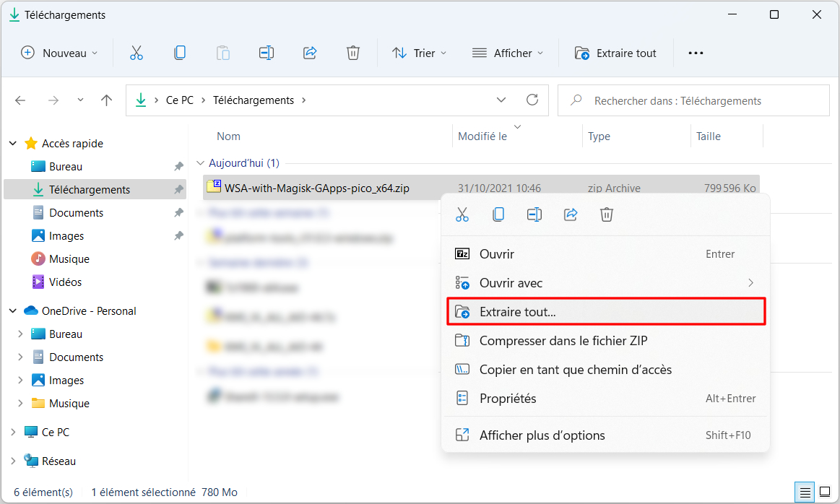Screen dimensions: 840x504
Task: Select Copier en tant que chemin d'accès
Action: 605,370
